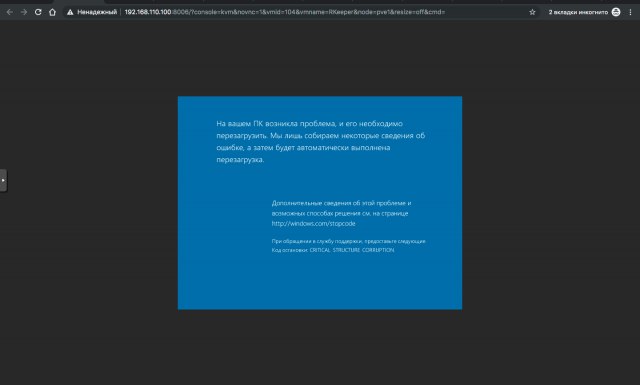Open the incognito profile indicator
Screen dimensions: 640x385
(616, 12)
